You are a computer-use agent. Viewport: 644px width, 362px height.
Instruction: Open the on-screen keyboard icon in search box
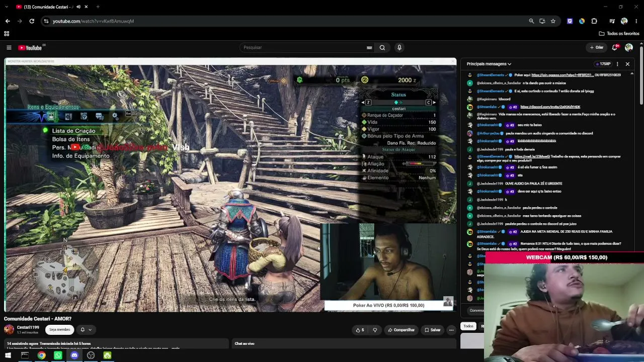click(369, 48)
